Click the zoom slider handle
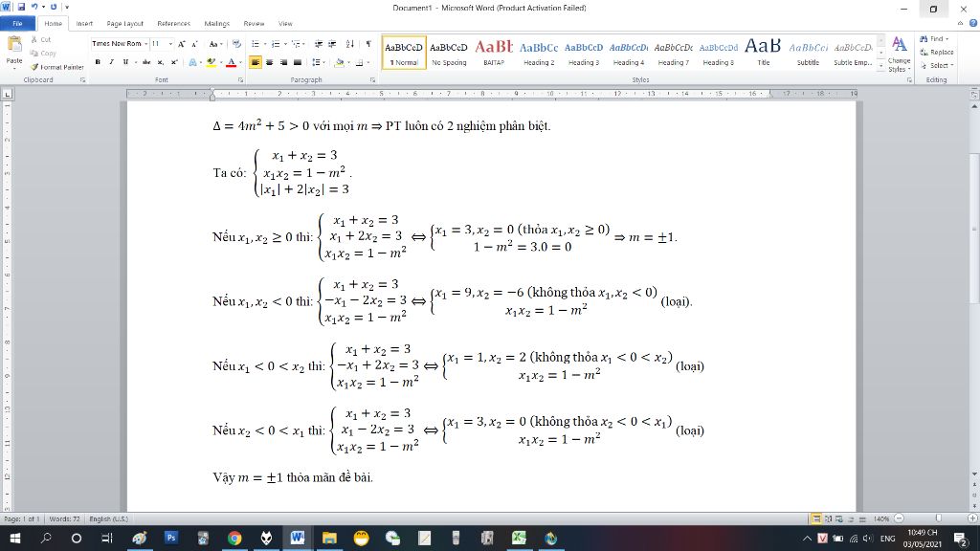The height and width of the screenshot is (551, 980). point(938,518)
